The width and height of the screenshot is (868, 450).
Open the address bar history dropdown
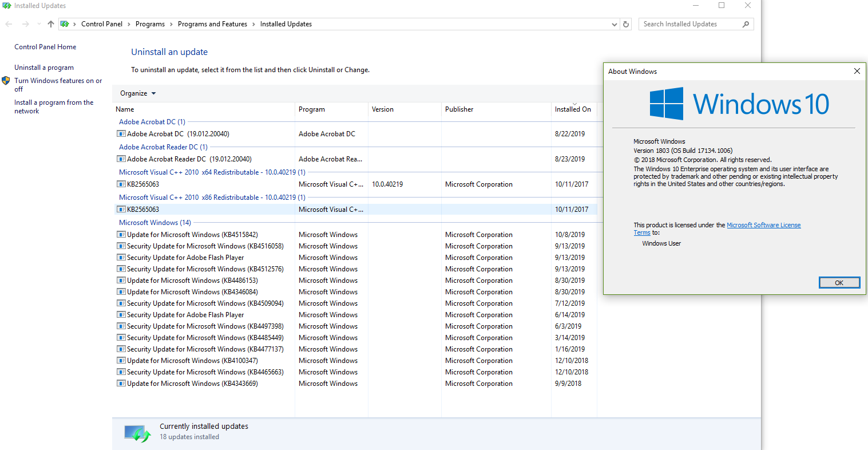(x=615, y=24)
